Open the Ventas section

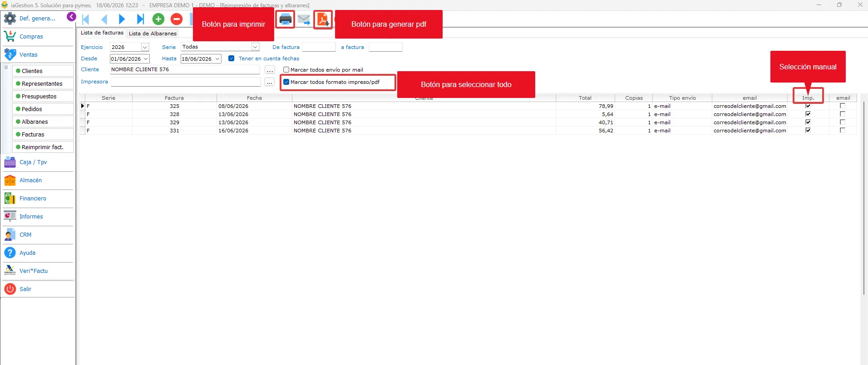tap(29, 54)
